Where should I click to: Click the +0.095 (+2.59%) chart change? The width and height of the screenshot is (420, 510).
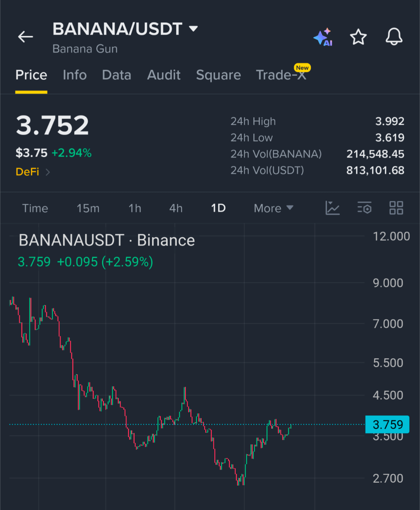click(x=105, y=262)
